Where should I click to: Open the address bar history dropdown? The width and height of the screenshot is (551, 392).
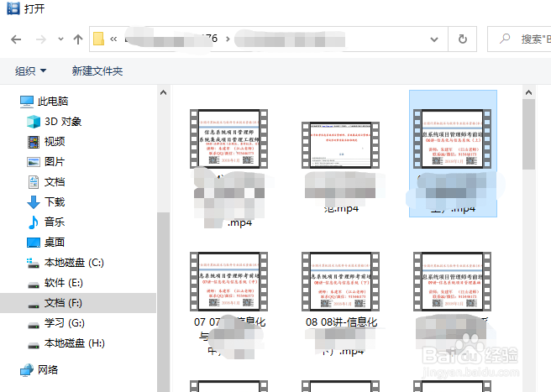(x=434, y=39)
